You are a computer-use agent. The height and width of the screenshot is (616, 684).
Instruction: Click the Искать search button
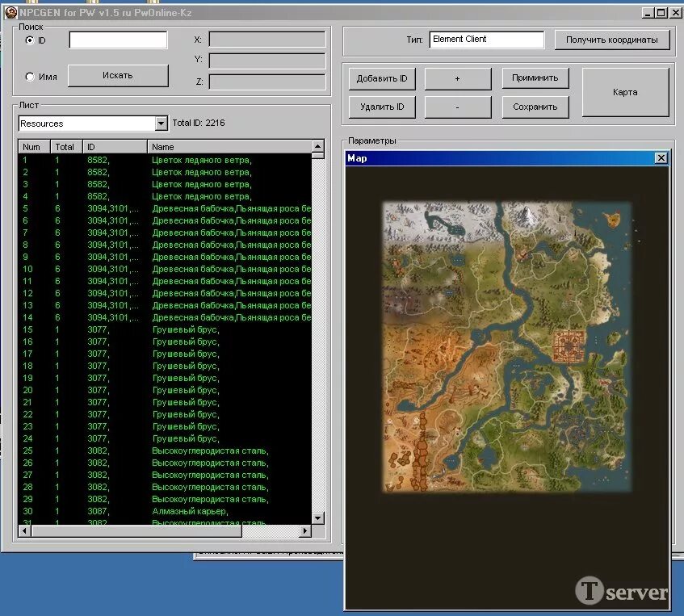pyautogui.click(x=118, y=75)
